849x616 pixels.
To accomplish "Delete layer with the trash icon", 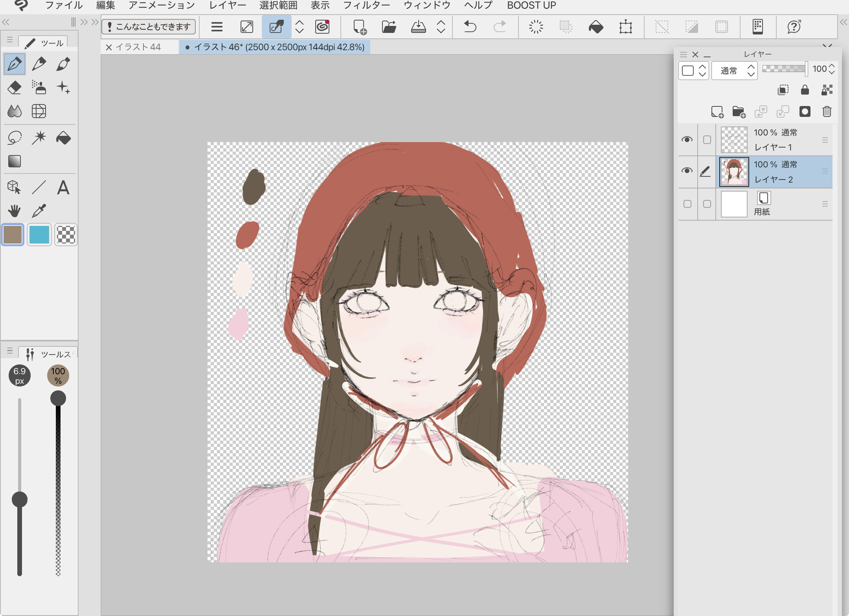I will tap(827, 111).
